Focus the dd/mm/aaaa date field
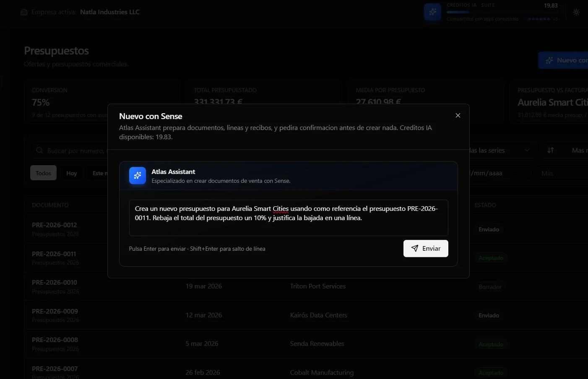 [x=499, y=173]
